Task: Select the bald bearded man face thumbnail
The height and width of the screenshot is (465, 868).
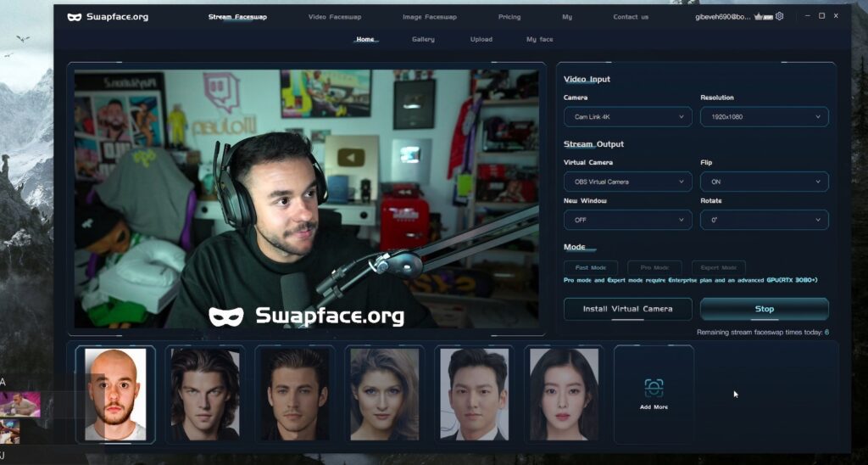Action: (115, 394)
